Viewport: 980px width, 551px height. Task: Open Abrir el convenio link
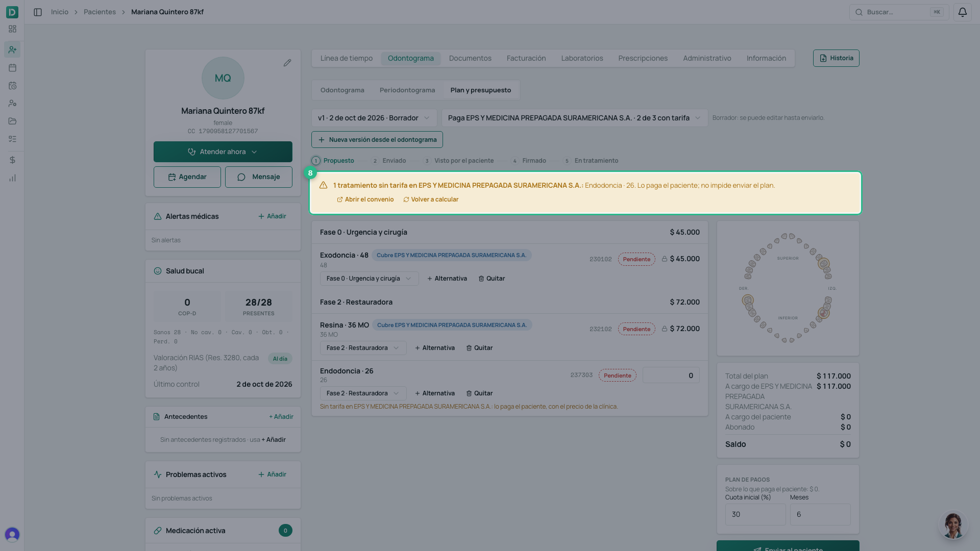click(365, 199)
